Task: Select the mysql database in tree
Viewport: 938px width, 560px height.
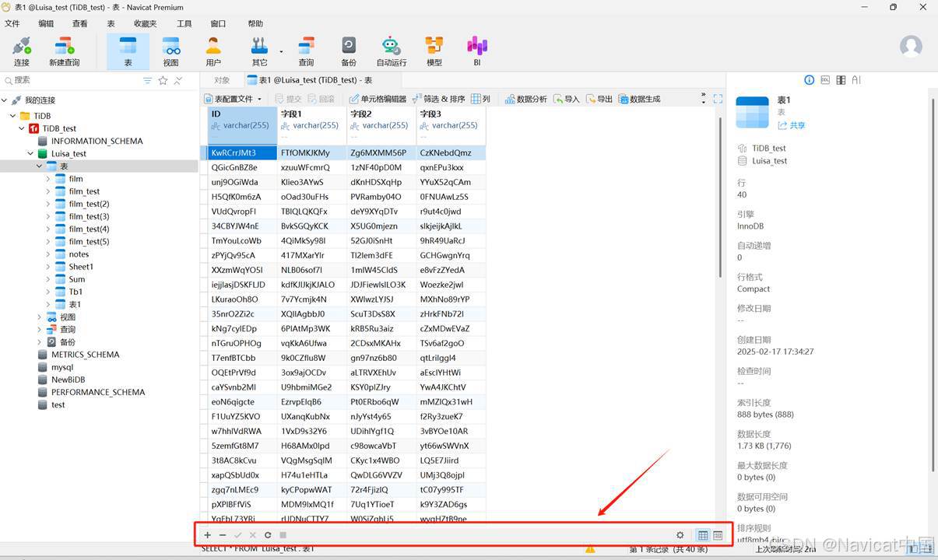Action: point(62,367)
